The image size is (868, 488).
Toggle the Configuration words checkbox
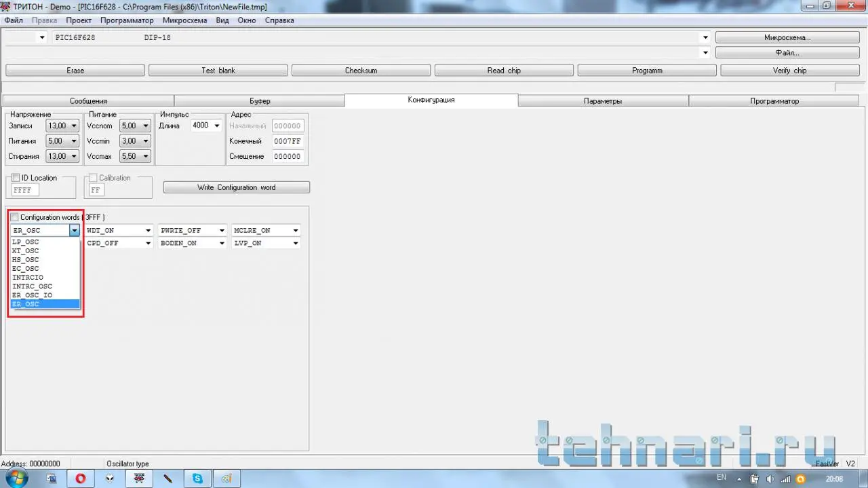tap(15, 217)
